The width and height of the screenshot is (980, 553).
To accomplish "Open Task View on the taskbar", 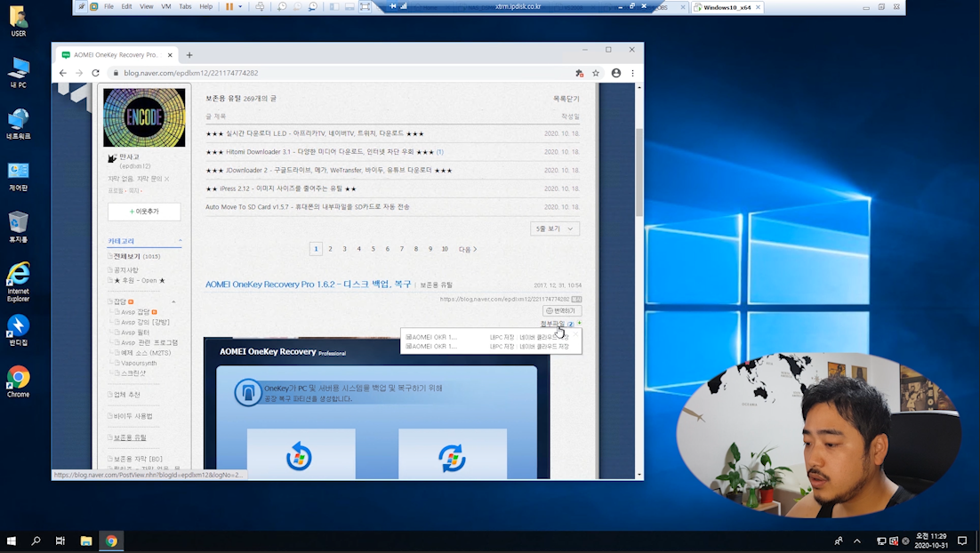I will tap(60, 541).
